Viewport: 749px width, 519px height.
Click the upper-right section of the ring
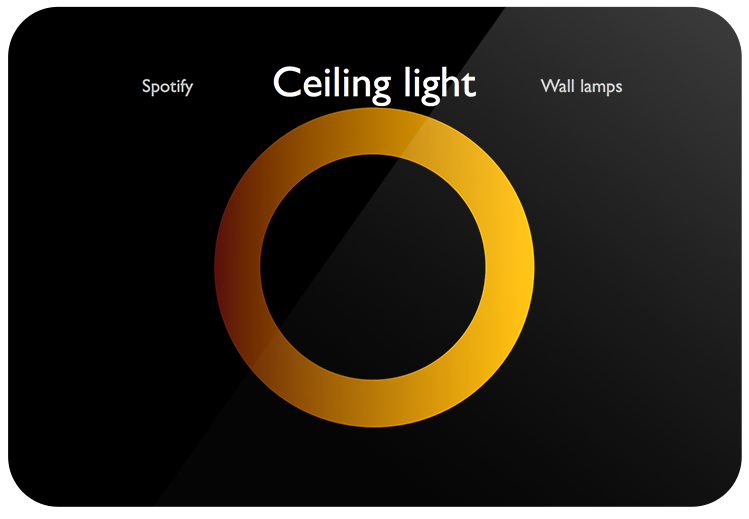469,171
